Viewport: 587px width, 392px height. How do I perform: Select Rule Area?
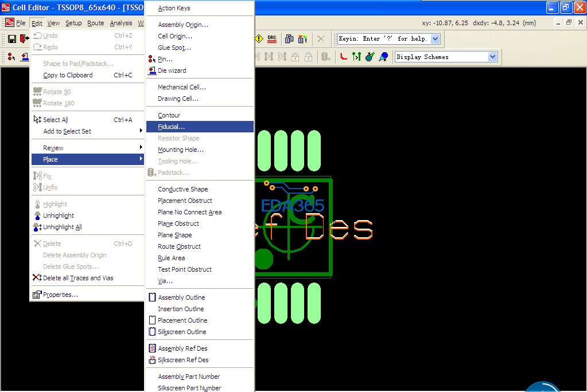(x=200, y=258)
